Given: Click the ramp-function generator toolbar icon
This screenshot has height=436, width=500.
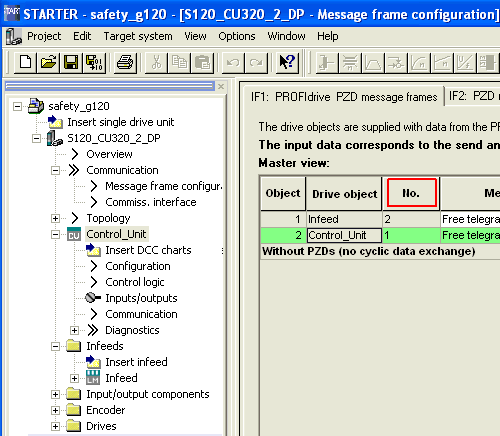Looking at the screenshot, I should [x=373, y=62].
